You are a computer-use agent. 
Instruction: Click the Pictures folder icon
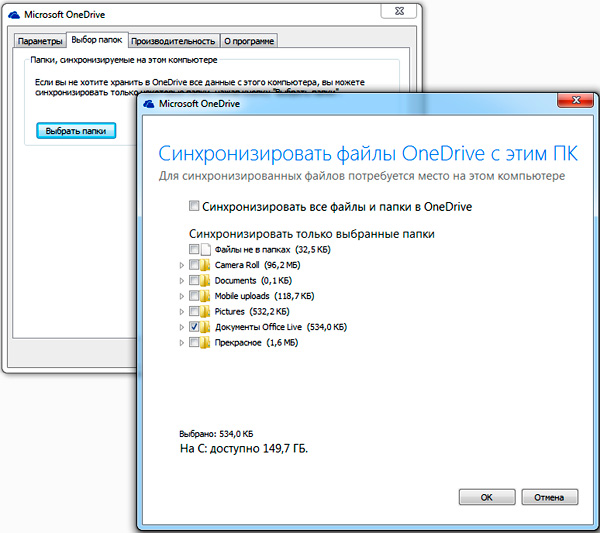click(206, 312)
